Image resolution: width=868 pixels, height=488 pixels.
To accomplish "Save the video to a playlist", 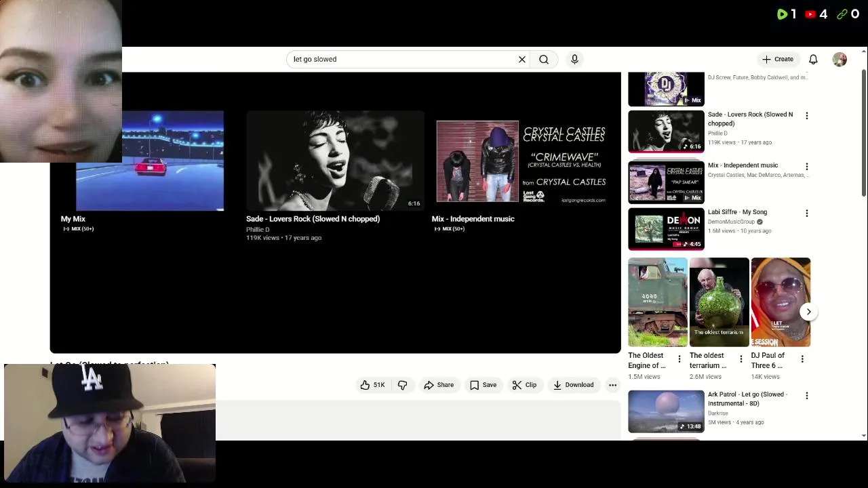I will click(483, 385).
